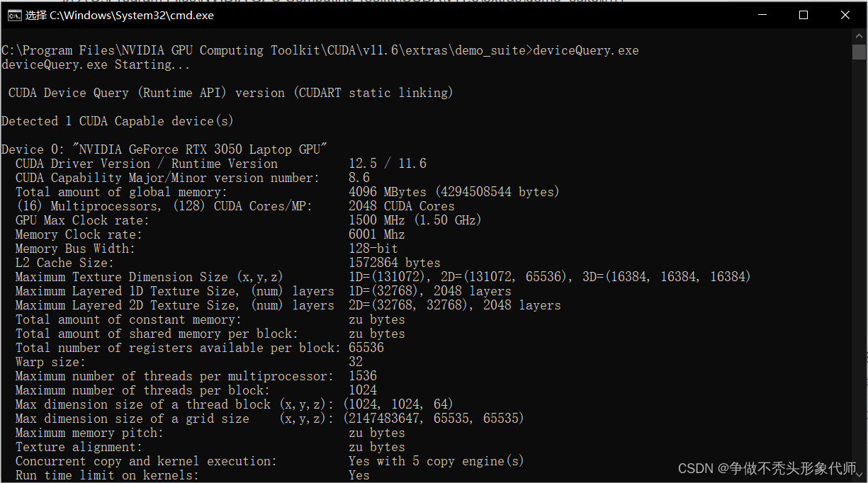Minimize the command prompt window
868x483 pixels.
(761, 14)
